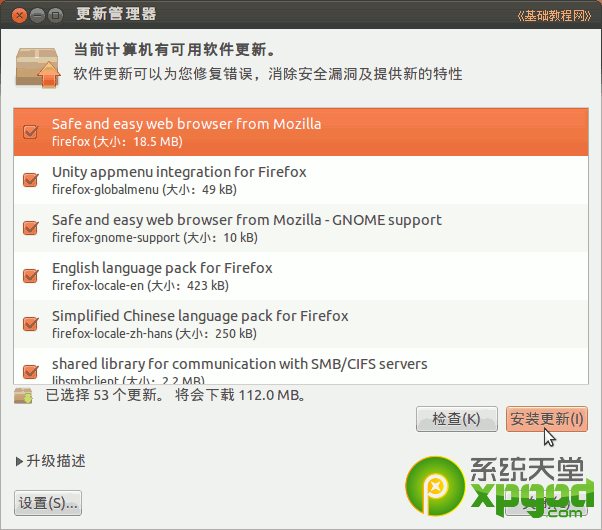
Task: Select the 'Safe and easy web browser from Mozilla' row
Action: point(301,132)
